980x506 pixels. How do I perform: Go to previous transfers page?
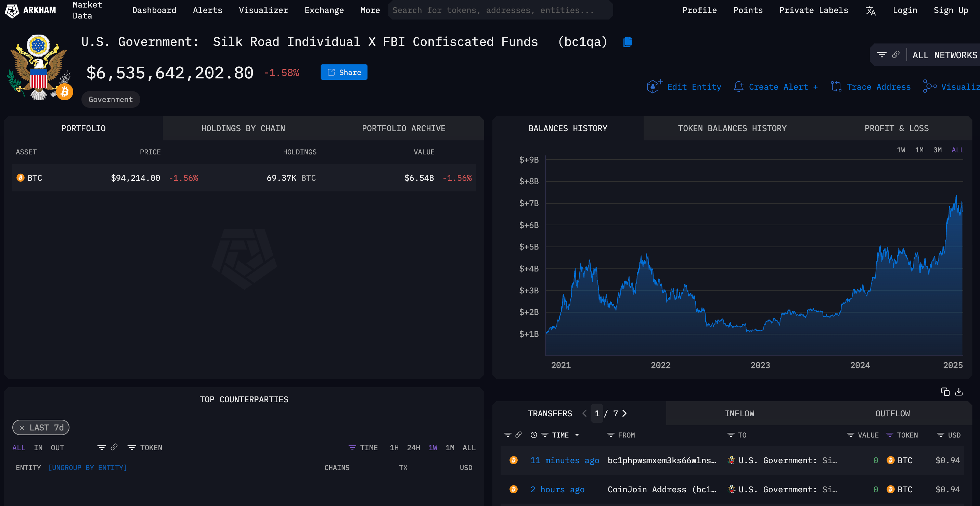(584, 414)
